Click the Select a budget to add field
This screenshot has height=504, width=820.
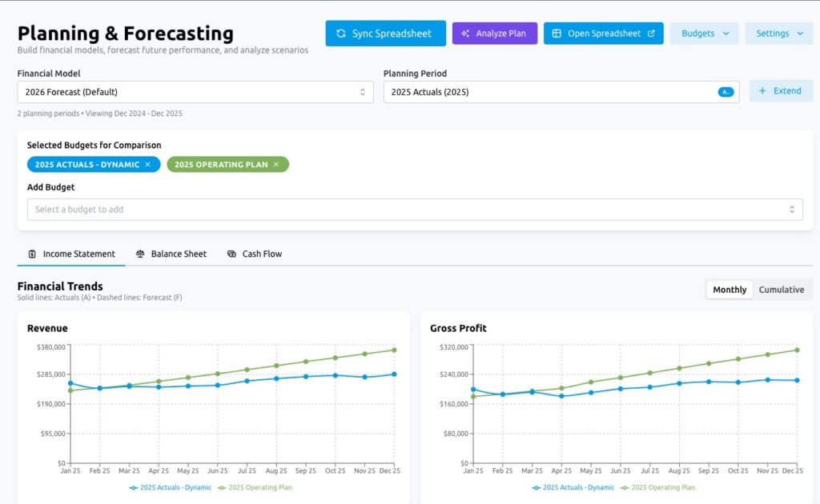click(x=415, y=210)
